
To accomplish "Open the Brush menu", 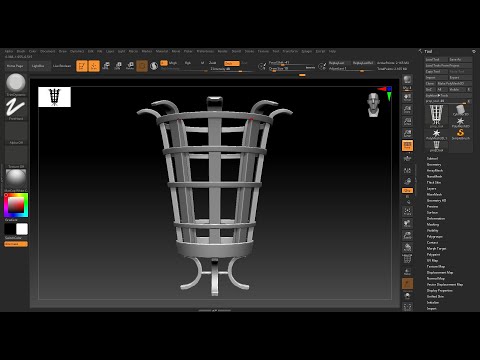I will coord(21,51).
